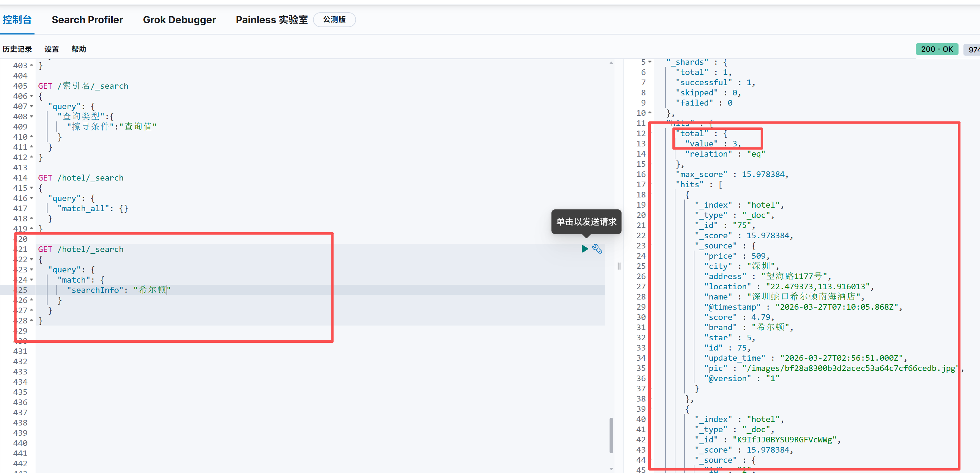
Task: Collapse the query block at line 416
Action: pos(32,198)
